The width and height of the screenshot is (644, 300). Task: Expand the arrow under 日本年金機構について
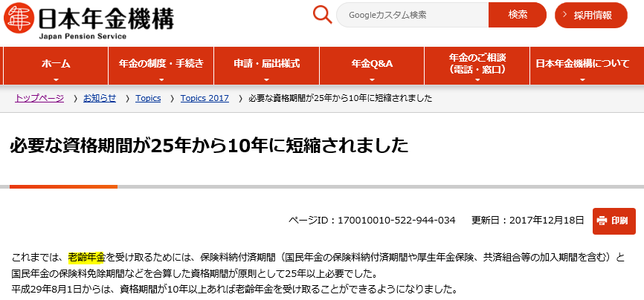pos(582,79)
